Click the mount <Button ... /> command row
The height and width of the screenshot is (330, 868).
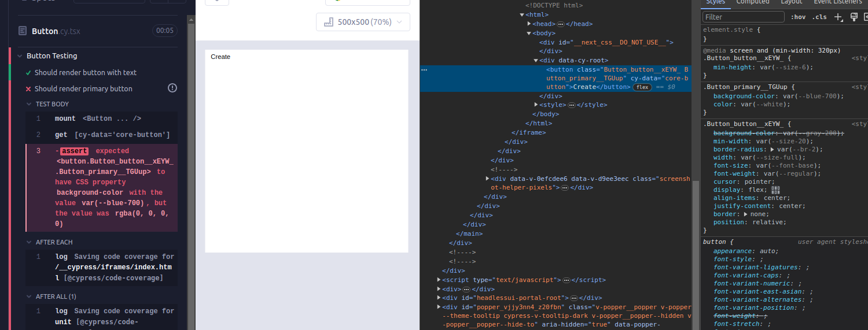[101, 118]
